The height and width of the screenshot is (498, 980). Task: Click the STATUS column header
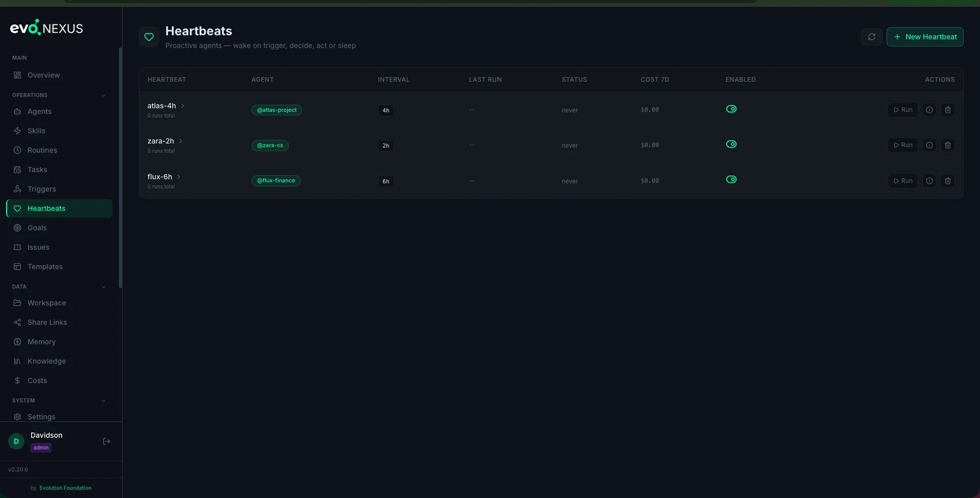point(574,80)
